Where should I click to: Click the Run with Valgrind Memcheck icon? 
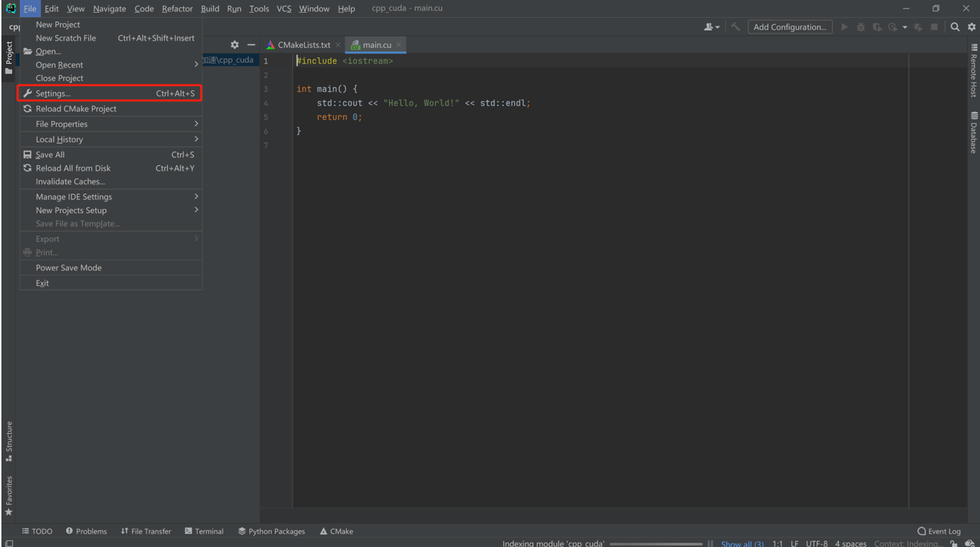coord(918,27)
